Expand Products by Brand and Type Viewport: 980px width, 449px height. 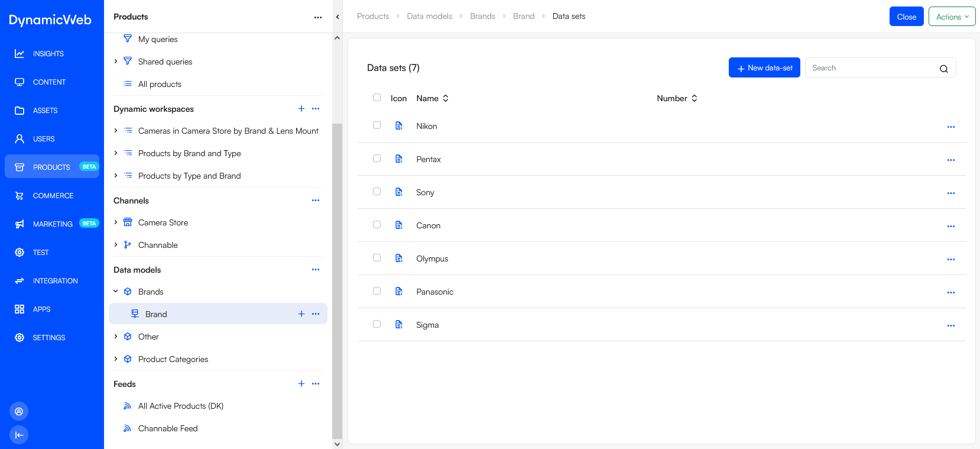click(x=116, y=153)
